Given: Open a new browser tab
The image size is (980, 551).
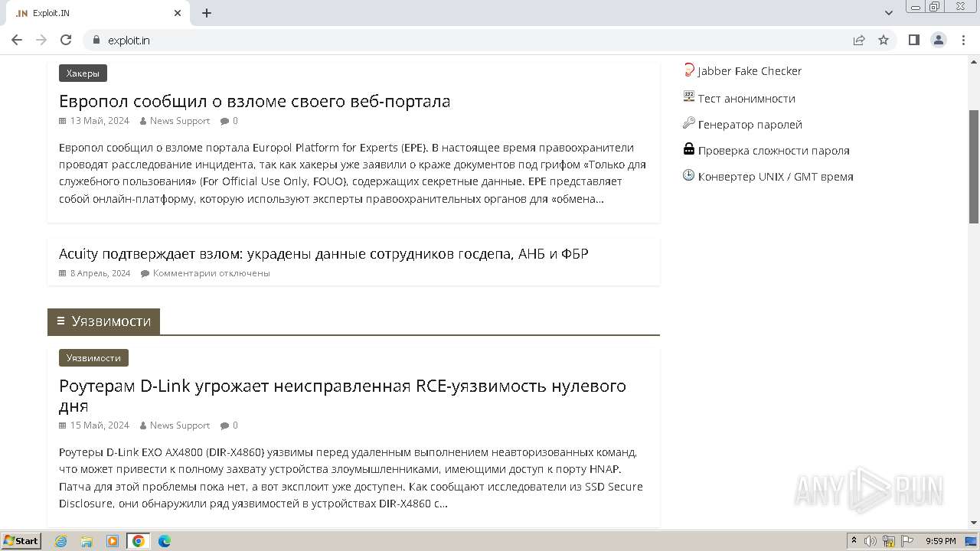Looking at the screenshot, I should click(x=207, y=13).
